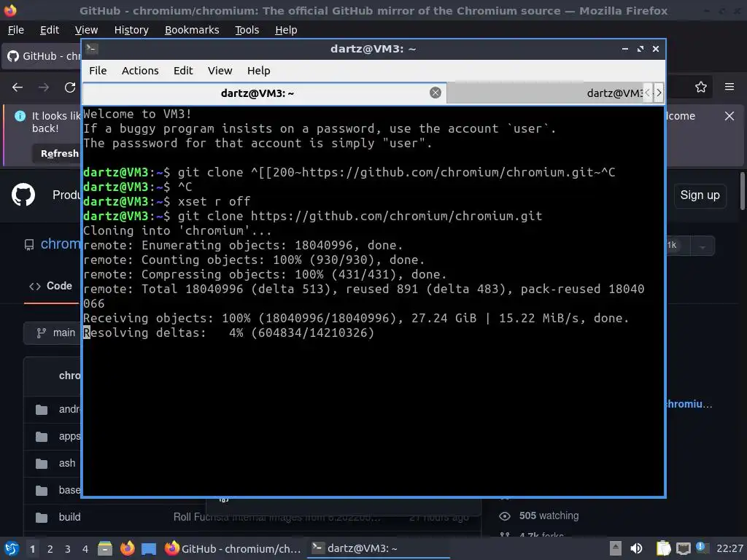Click the eye icon beside 505 watching
Viewport: 747px width, 560px height.
point(505,516)
